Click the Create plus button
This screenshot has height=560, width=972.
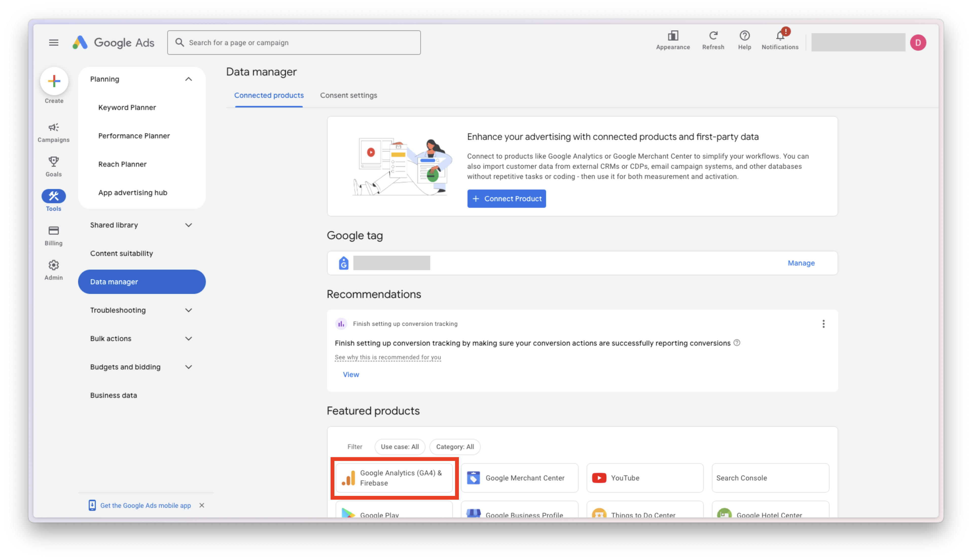click(x=54, y=81)
